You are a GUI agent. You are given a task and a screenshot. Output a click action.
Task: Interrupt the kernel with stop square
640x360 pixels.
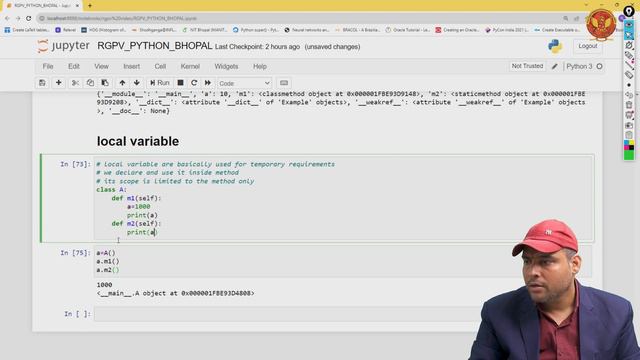click(180, 83)
